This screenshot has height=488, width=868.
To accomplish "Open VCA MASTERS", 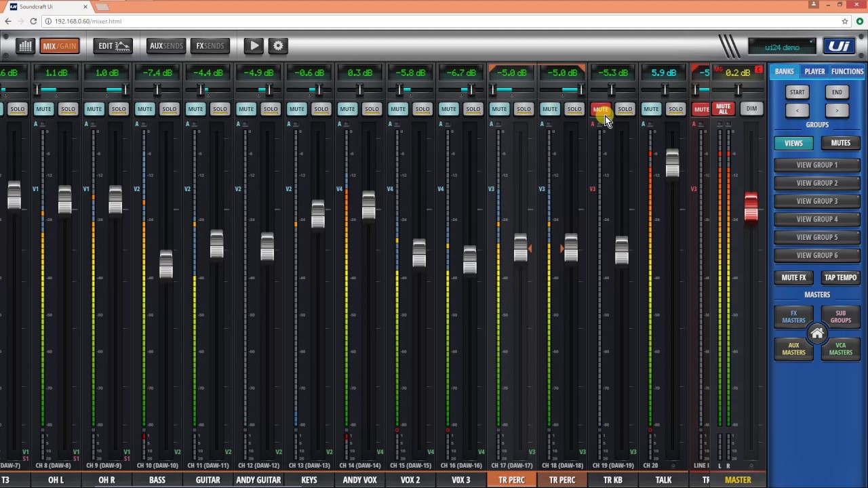I will point(840,348).
